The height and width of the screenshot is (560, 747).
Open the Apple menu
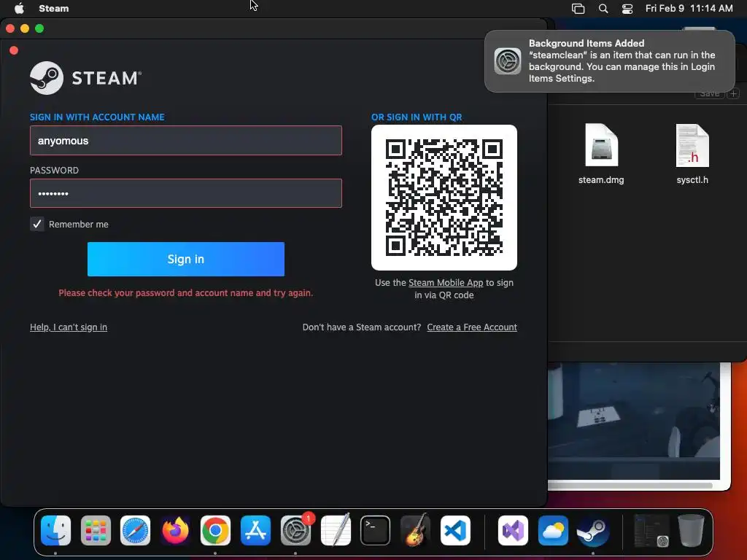pos(19,8)
